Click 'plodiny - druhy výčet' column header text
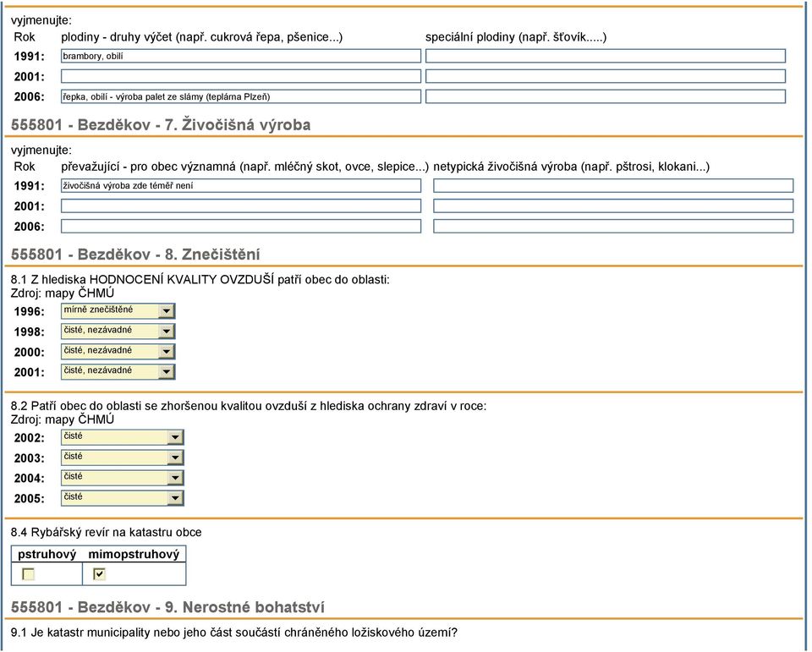 [x=201, y=37]
